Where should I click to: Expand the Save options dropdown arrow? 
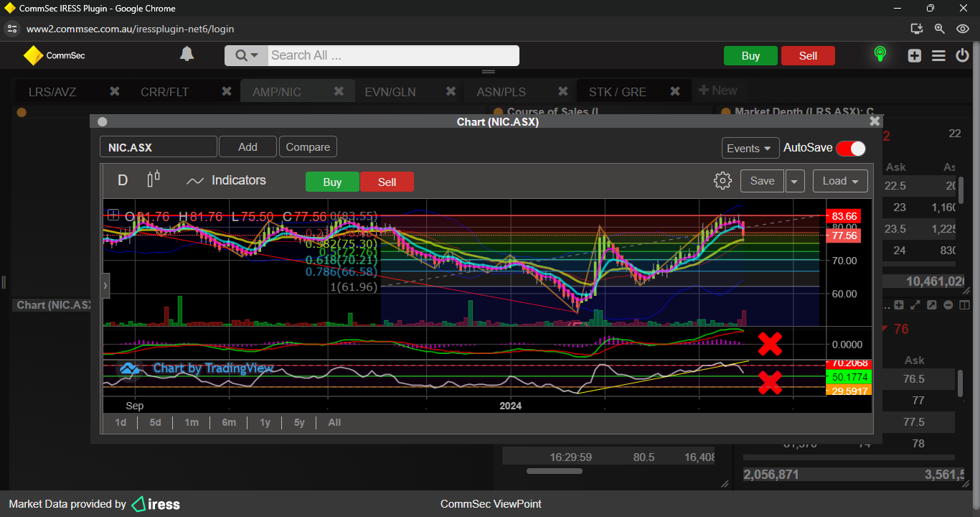[x=794, y=181]
